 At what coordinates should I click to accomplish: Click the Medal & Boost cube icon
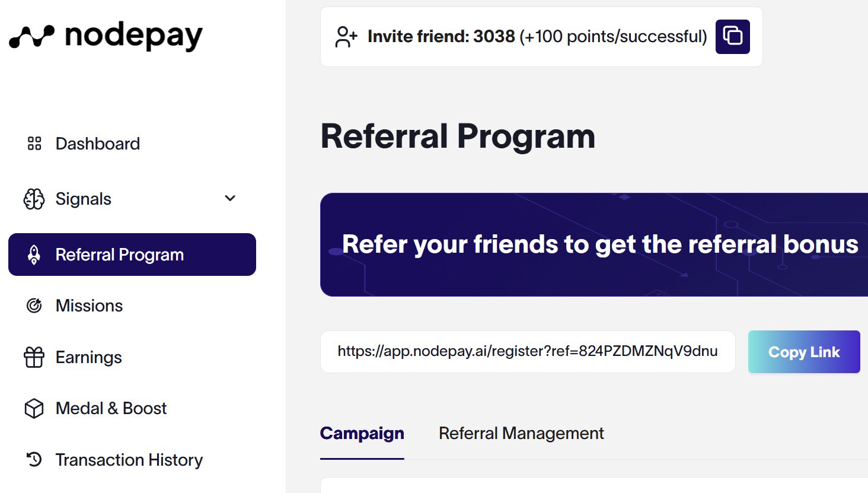point(34,408)
